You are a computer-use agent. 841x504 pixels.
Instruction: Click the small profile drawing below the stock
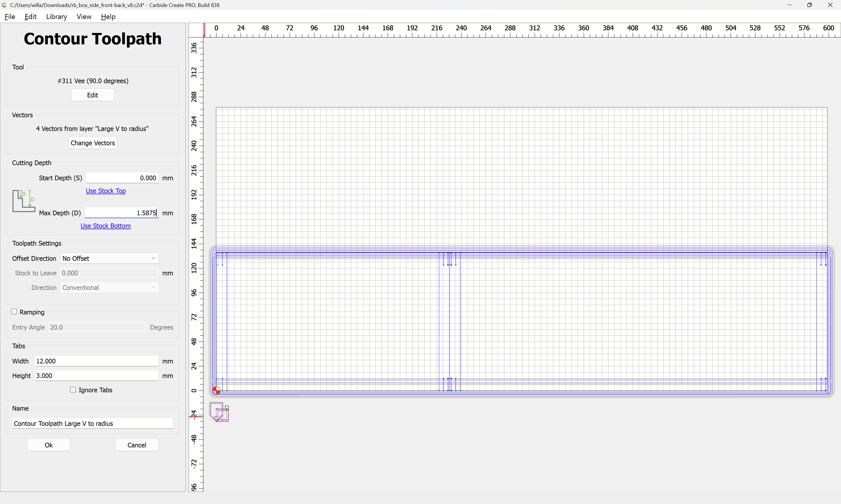(x=220, y=412)
